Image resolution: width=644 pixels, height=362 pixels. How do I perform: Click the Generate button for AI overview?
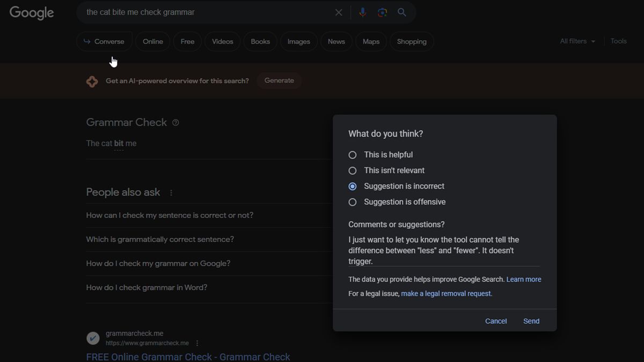pos(279,80)
